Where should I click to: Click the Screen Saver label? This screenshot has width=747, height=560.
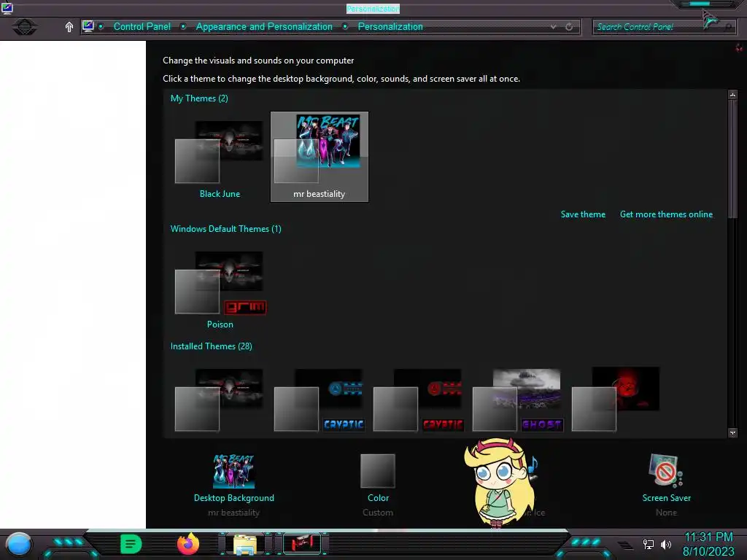point(666,497)
